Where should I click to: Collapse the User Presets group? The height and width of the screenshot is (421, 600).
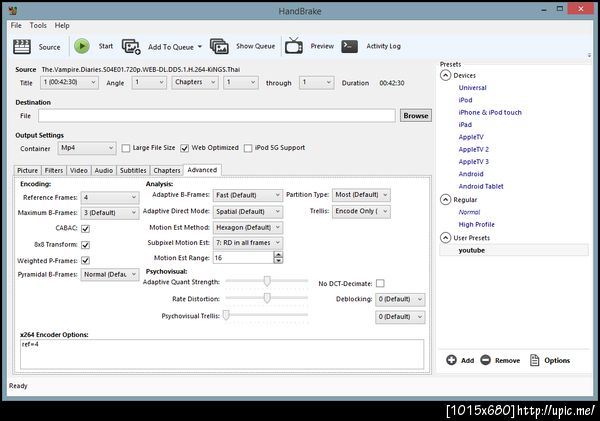click(445, 238)
